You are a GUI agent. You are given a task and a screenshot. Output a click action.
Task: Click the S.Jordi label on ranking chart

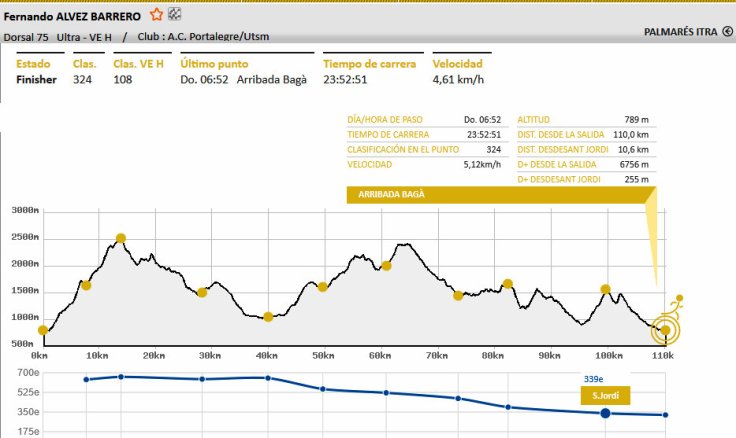[x=605, y=395]
